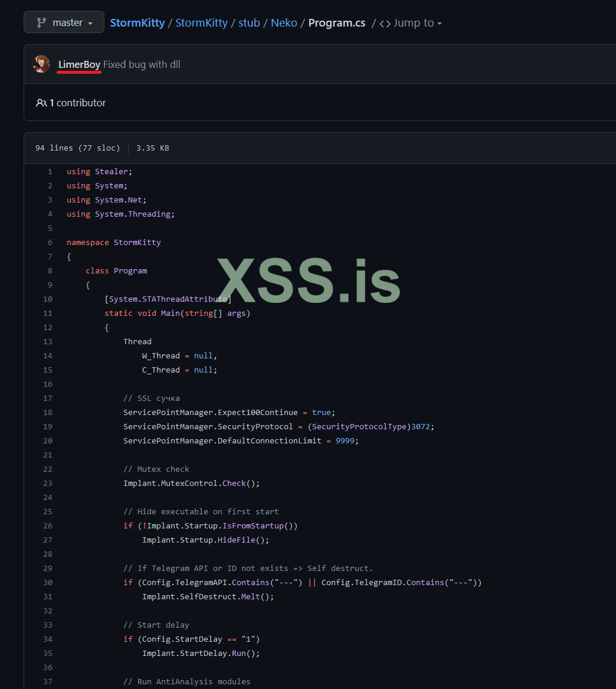The width and height of the screenshot is (616, 689).
Task: Click 'Implant.Startup.IsFromStartup()' condition line
Action: [x=210, y=526]
